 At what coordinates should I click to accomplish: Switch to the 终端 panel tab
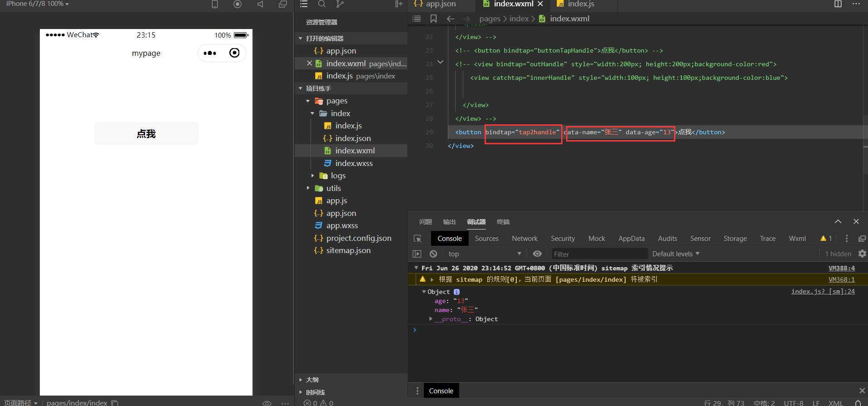coord(503,222)
